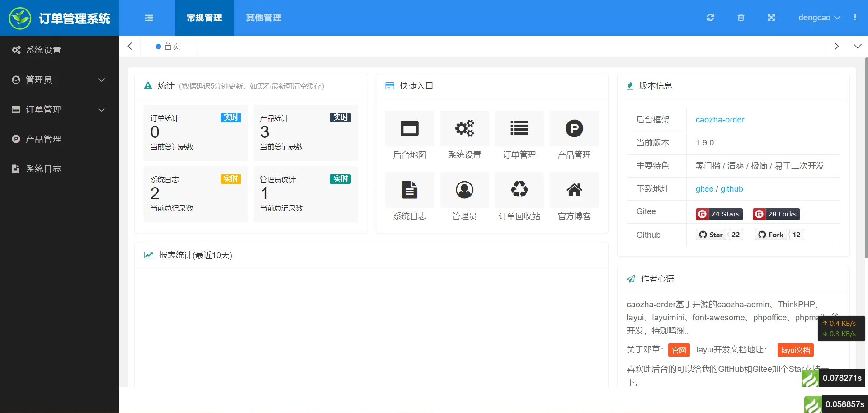868x413 pixels.
Task: Open the 订单回收站 recycle icon
Action: 519,190
